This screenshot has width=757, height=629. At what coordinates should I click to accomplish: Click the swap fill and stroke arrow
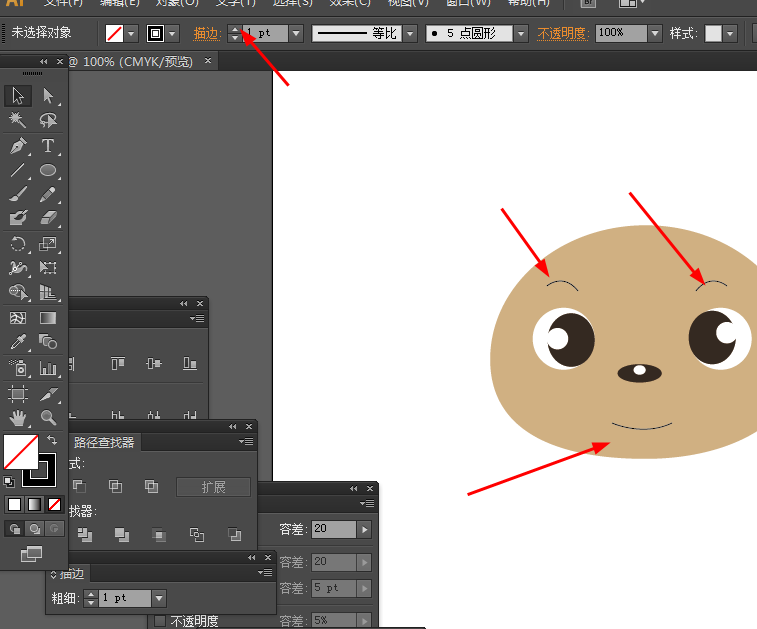52,440
